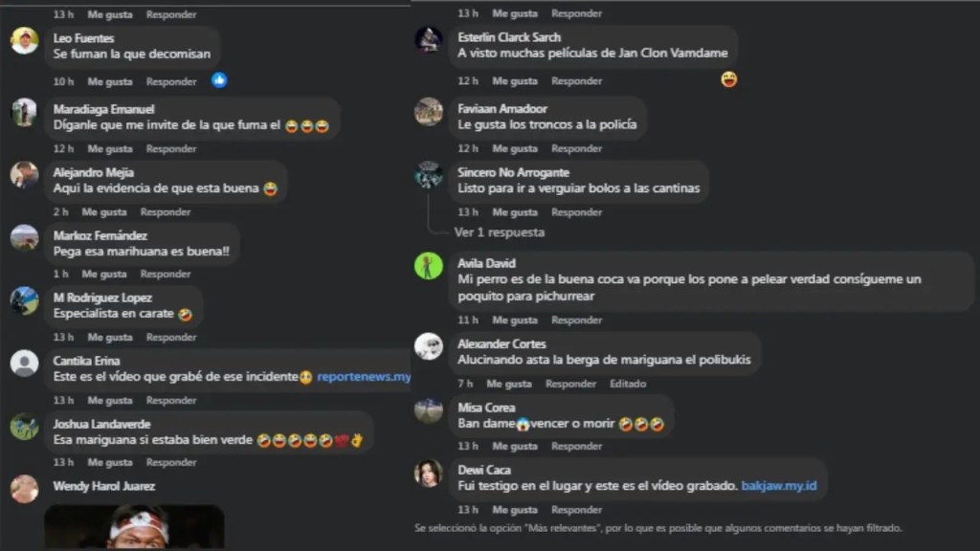The height and width of the screenshot is (551, 980).
Task: Open the reportenews.my link
Action: (x=364, y=377)
